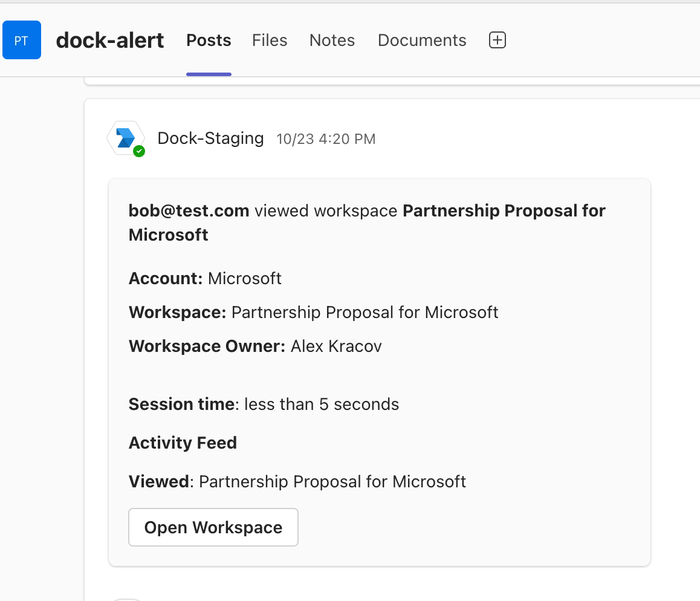The width and height of the screenshot is (700, 601).
Task: Open the Files tab
Action: point(270,41)
